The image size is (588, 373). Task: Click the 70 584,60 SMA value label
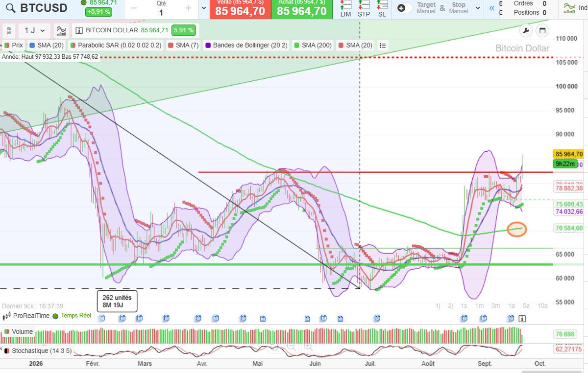tap(569, 228)
